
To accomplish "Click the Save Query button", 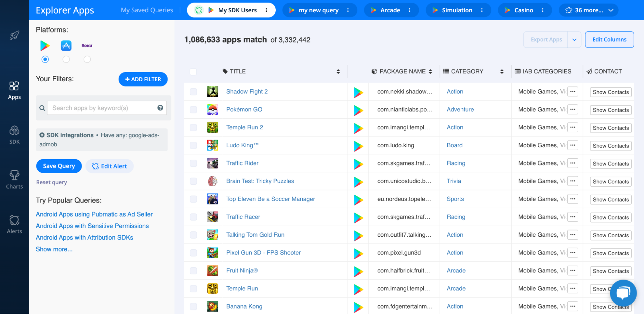I will point(59,166).
